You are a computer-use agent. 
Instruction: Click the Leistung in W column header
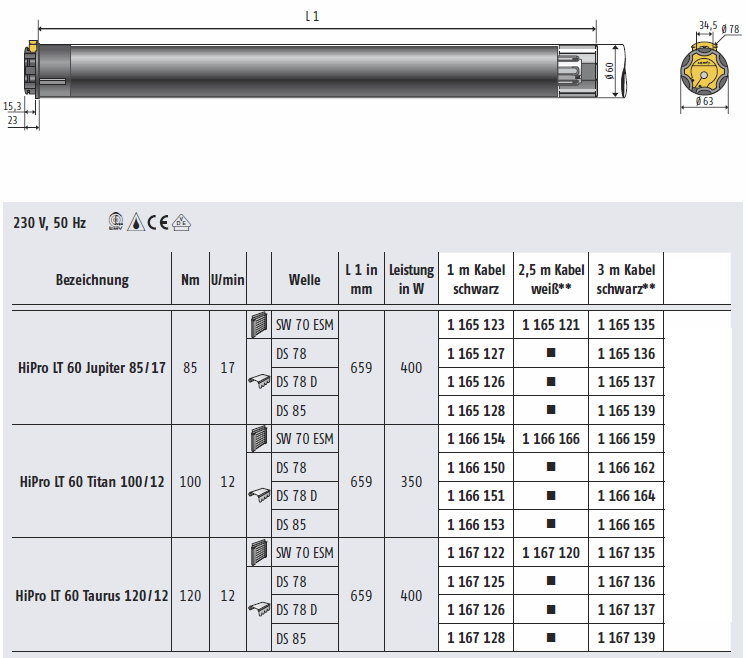tap(411, 280)
